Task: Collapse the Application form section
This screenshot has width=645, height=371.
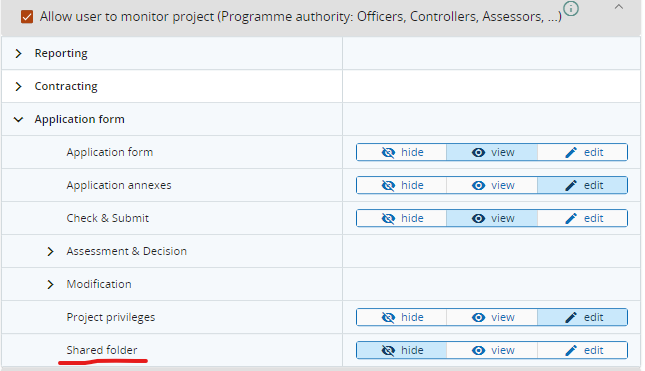Action: click(18, 119)
